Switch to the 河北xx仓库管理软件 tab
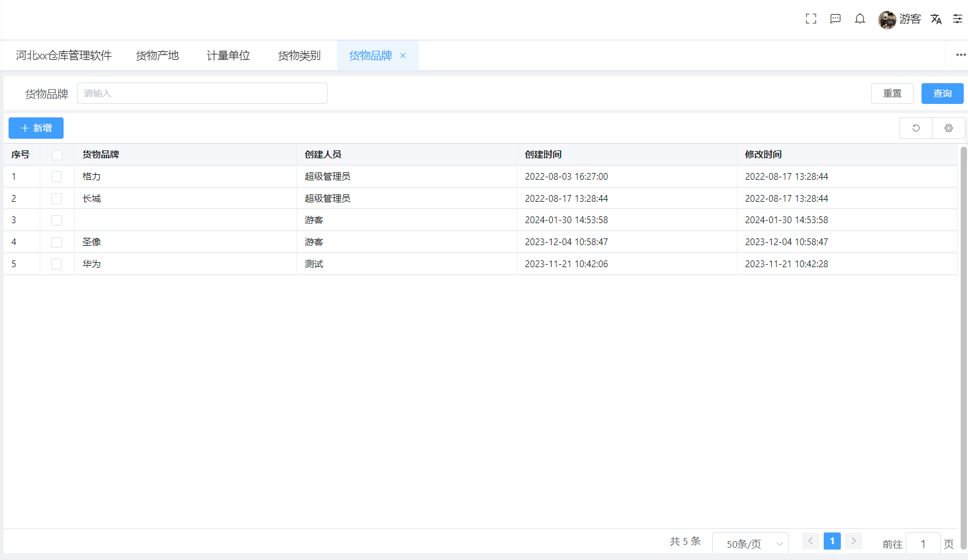Viewport: 968px width, 560px height. pos(64,56)
